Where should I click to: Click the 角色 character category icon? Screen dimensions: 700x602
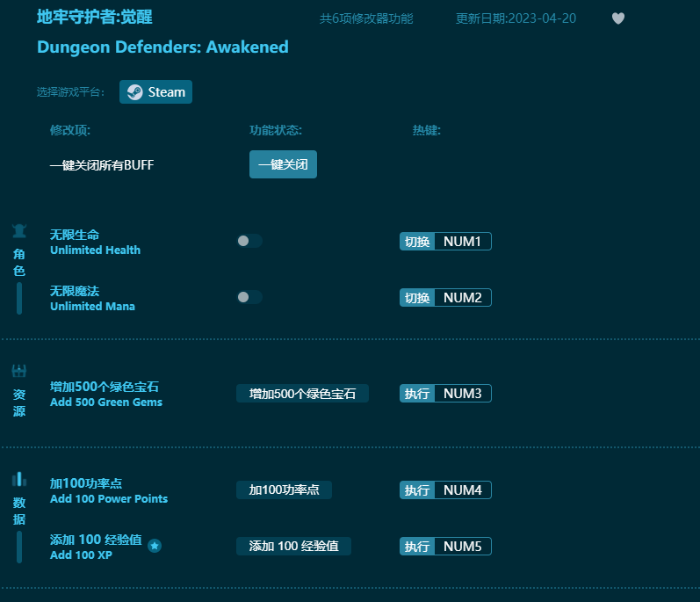pos(19,231)
